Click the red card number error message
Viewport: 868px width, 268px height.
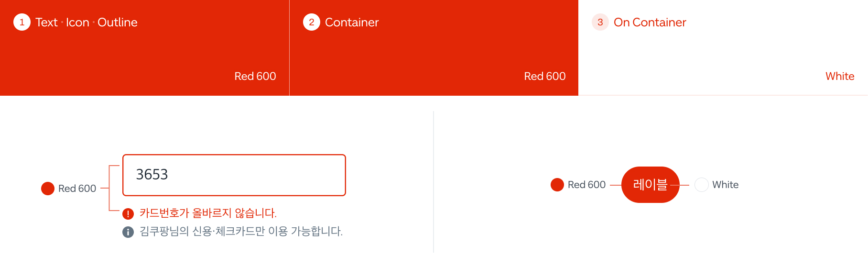click(x=208, y=213)
